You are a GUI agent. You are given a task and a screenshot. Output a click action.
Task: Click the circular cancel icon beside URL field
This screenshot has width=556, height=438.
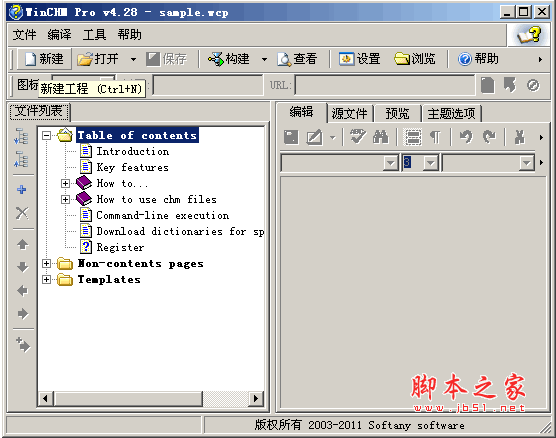(533, 85)
